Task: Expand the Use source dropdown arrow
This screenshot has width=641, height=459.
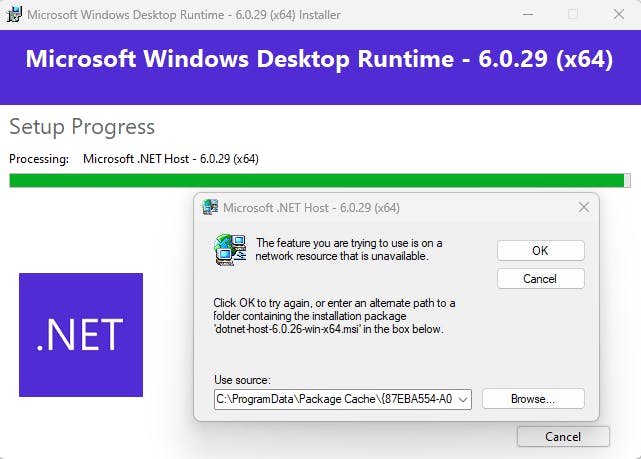Action: (x=463, y=399)
